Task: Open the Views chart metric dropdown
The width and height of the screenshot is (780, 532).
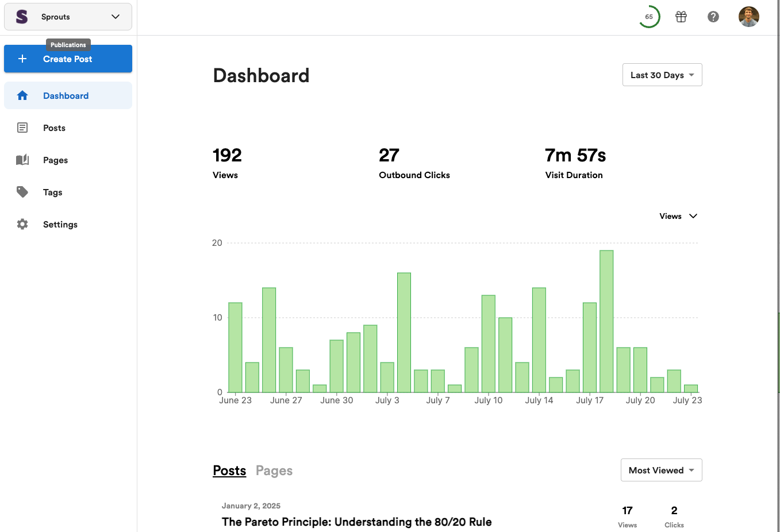Action: click(x=678, y=216)
